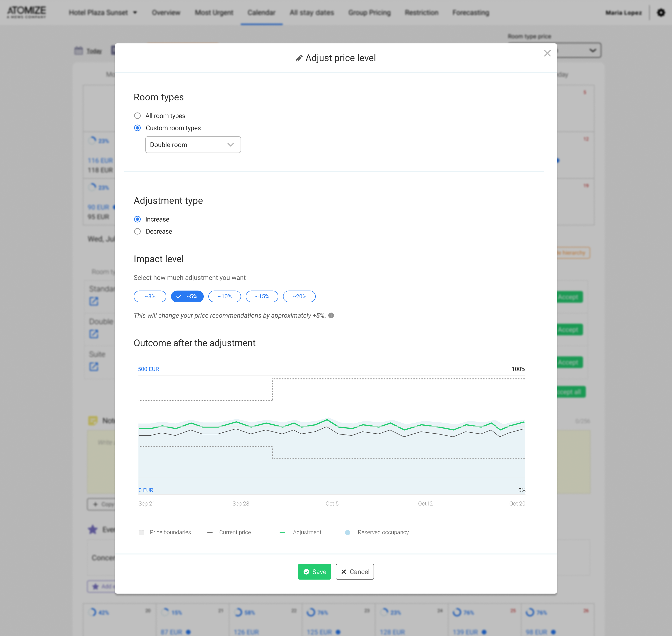Viewport: 672px width, 636px height.
Task: Open the settings gear icon
Action: [661, 13]
